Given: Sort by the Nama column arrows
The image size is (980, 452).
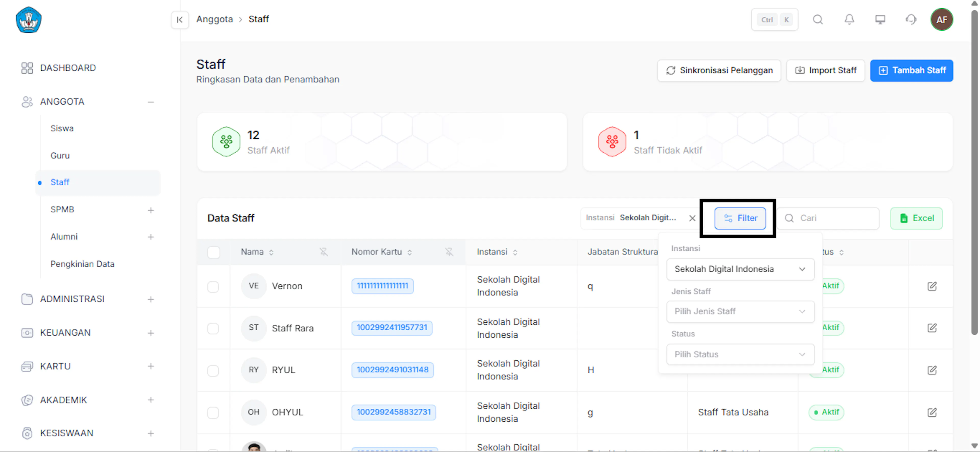Looking at the screenshot, I should 271,252.
